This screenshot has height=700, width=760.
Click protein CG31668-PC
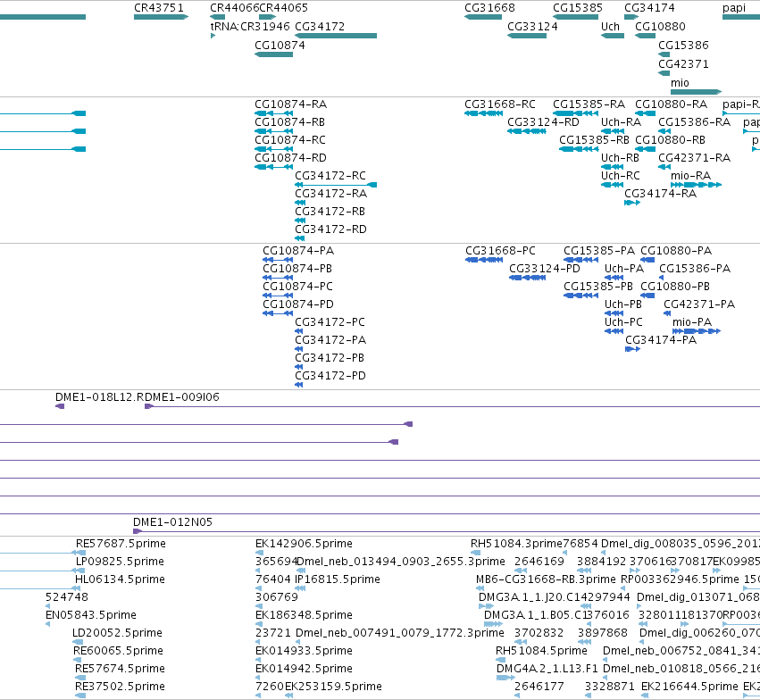[484, 260]
